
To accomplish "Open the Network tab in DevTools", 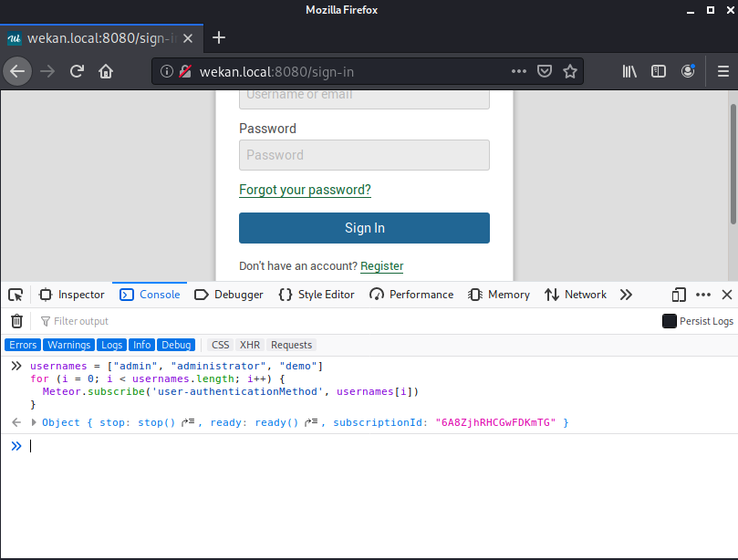I will pos(583,295).
